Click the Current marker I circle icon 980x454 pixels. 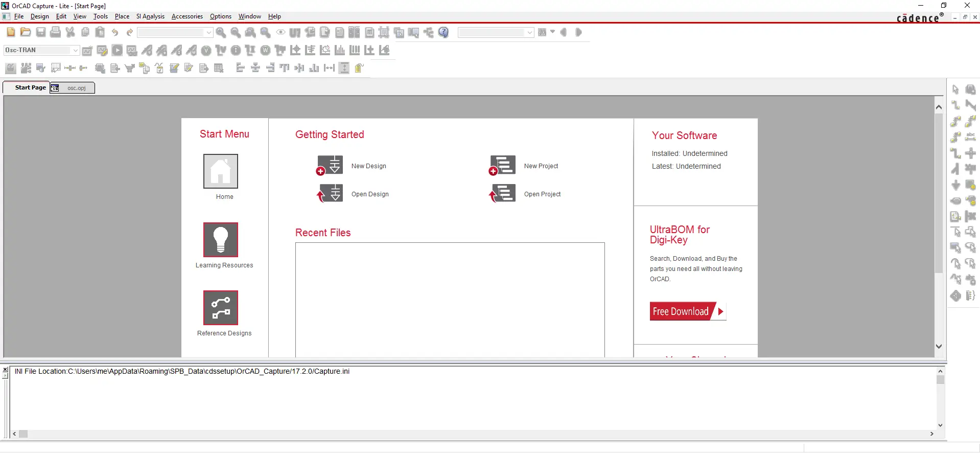[236, 50]
